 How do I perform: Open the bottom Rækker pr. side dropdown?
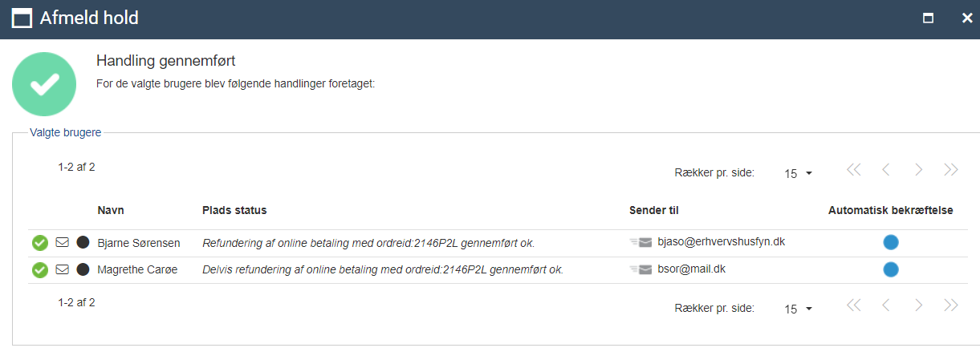coord(799,309)
